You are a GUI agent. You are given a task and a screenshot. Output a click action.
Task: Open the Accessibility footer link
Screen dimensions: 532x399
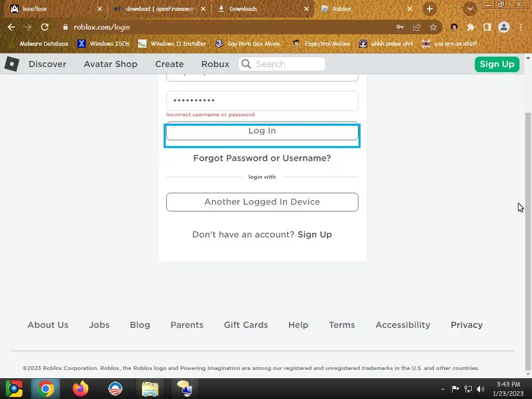point(403,325)
